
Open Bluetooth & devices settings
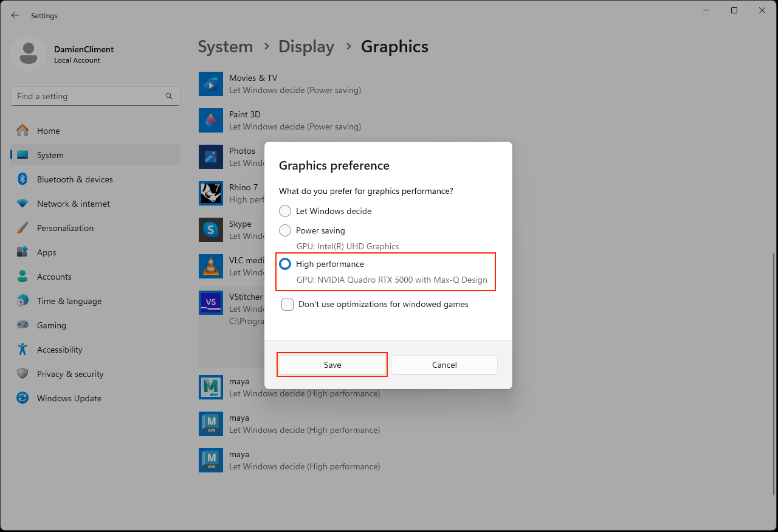[95, 179]
